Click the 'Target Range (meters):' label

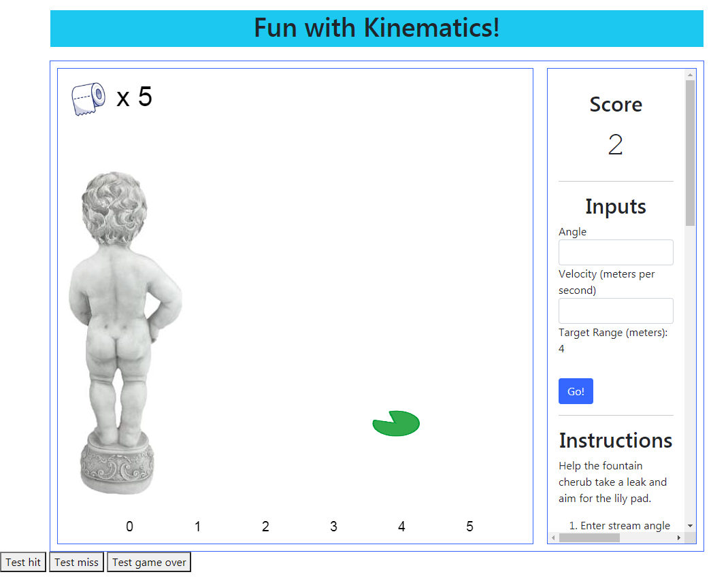point(613,333)
